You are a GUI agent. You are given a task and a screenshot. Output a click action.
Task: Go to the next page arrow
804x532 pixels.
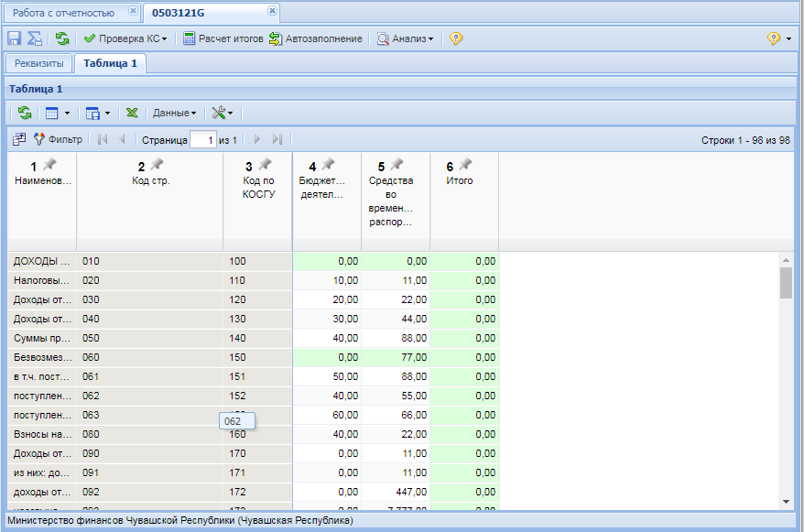tap(257, 139)
